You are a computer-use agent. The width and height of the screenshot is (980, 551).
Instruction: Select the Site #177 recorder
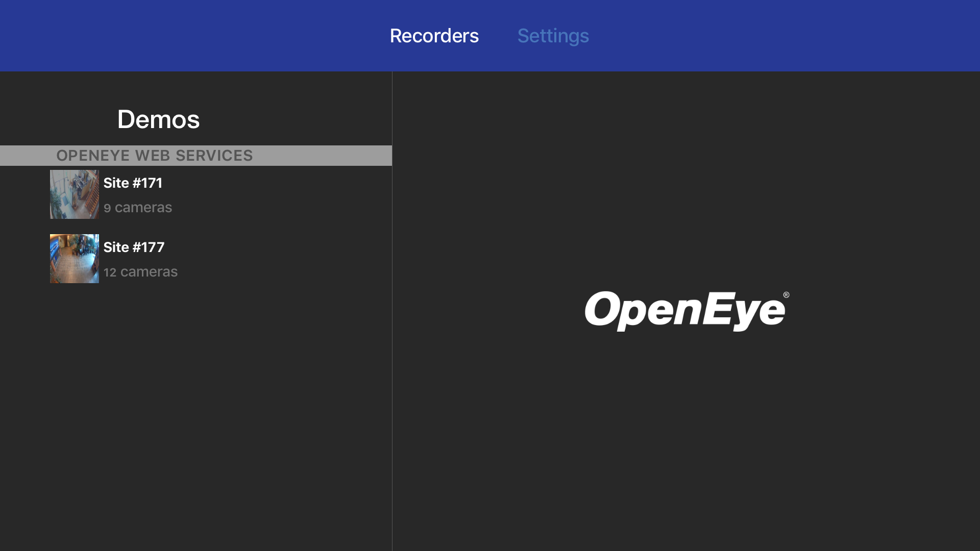(196, 259)
